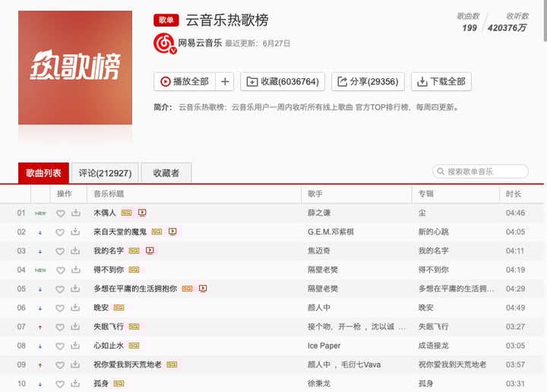Favorite 晚安 using its heart icon
547x392 pixels.
(60, 308)
